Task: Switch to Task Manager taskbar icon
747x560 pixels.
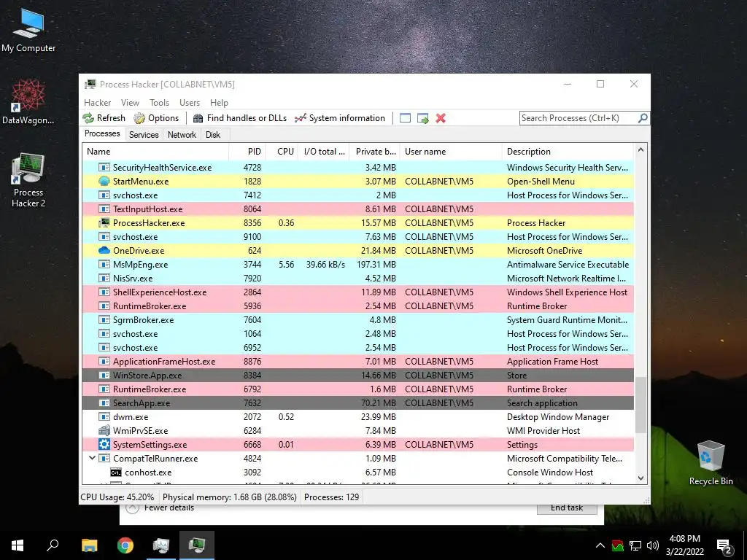Action: [161, 545]
